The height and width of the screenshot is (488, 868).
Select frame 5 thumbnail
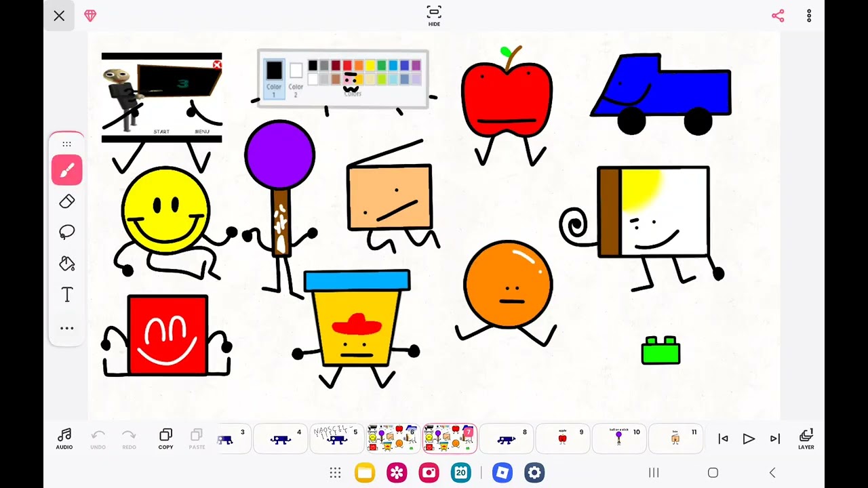click(x=336, y=439)
